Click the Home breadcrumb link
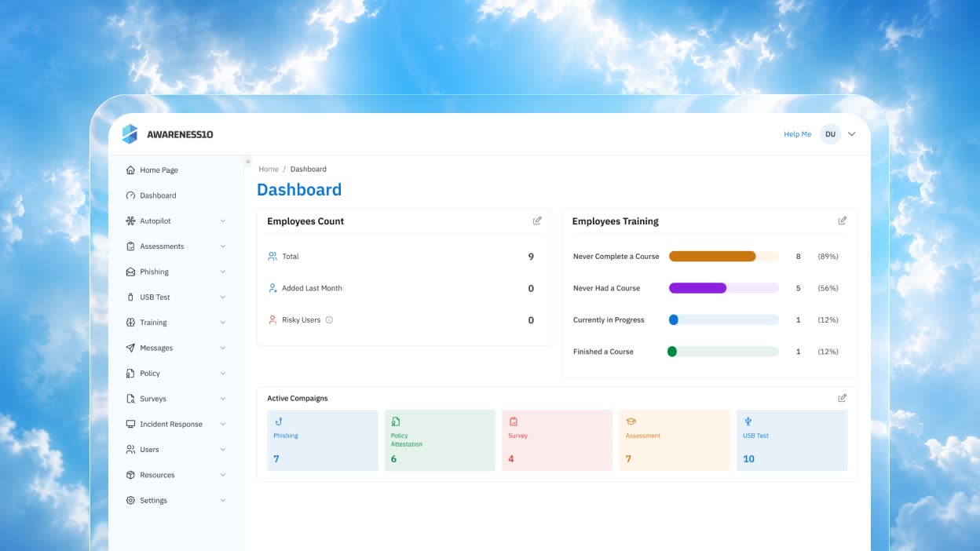Image resolution: width=980 pixels, height=551 pixels. (269, 169)
